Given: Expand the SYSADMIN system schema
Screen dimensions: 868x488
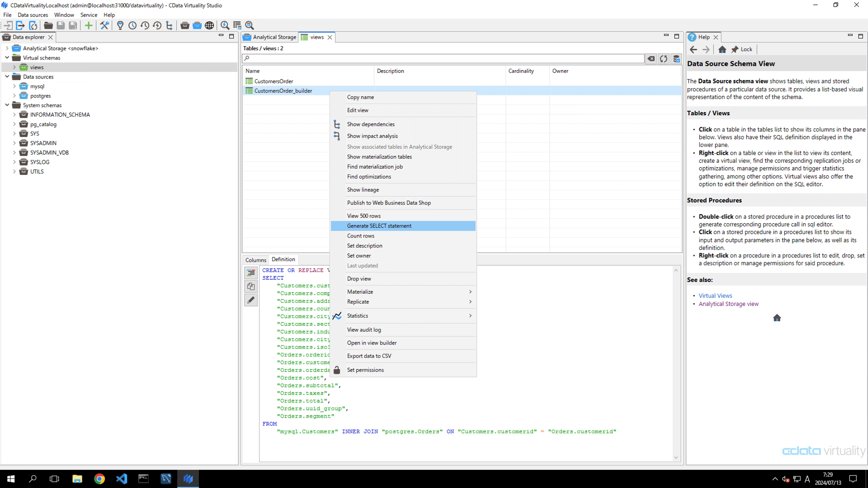Looking at the screenshot, I should [14, 143].
